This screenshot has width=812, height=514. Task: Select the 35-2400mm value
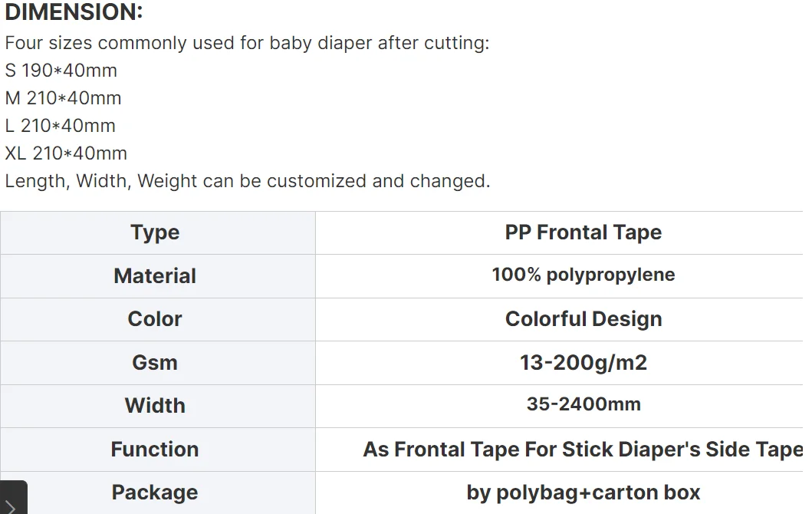(x=583, y=404)
